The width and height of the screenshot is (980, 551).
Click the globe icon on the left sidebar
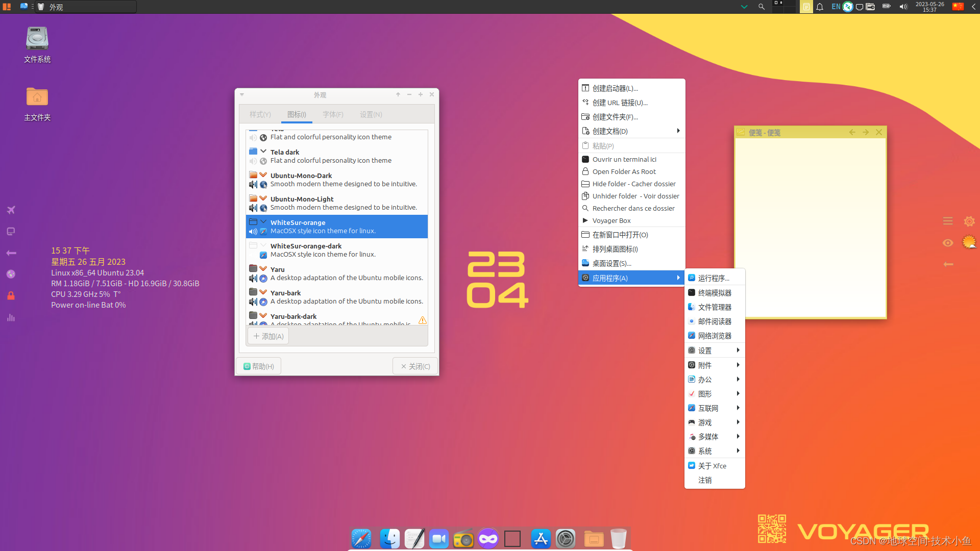11,274
